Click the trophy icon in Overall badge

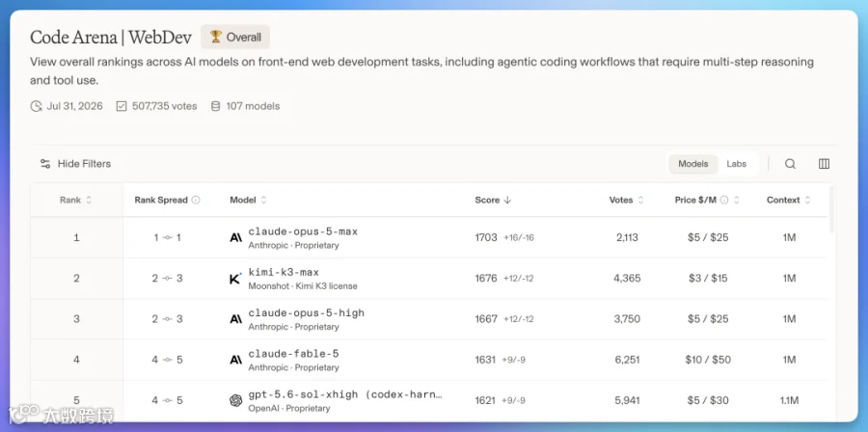(x=216, y=37)
